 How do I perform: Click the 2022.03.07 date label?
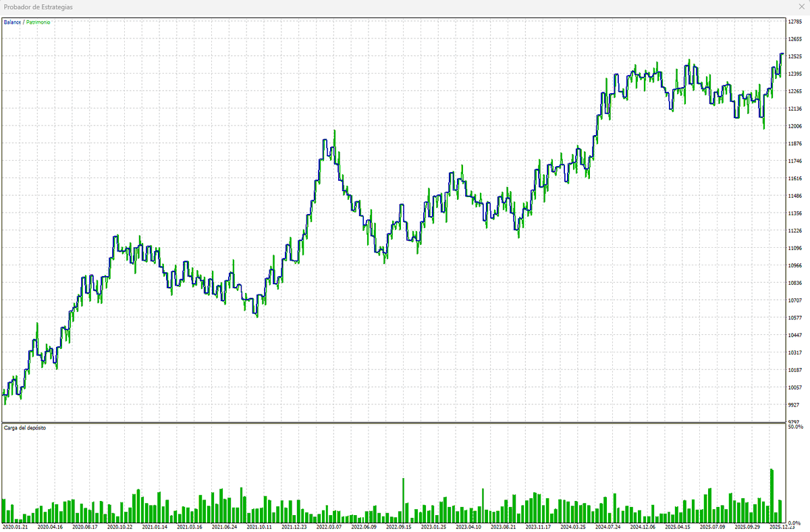click(329, 527)
